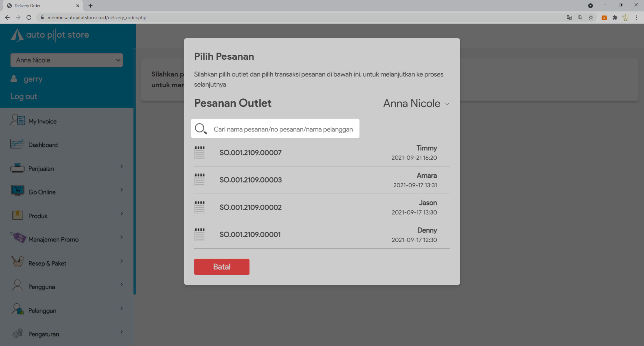644x346 pixels.
Task: Click the Log out link
Action: (x=24, y=96)
